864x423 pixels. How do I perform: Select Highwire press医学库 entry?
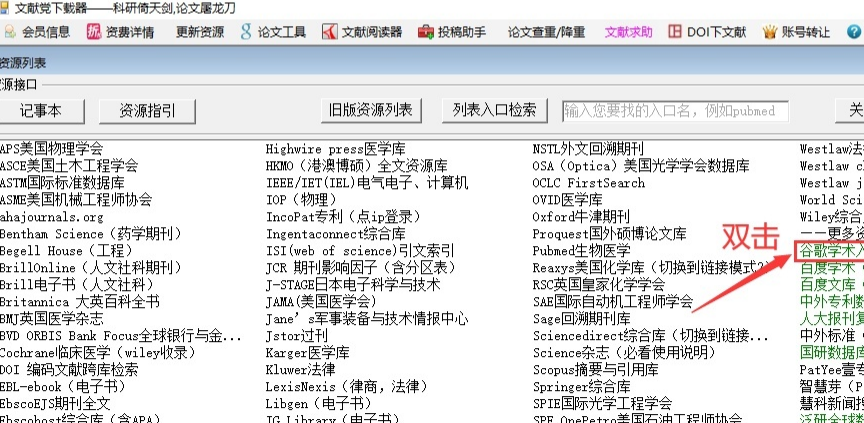(336, 149)
